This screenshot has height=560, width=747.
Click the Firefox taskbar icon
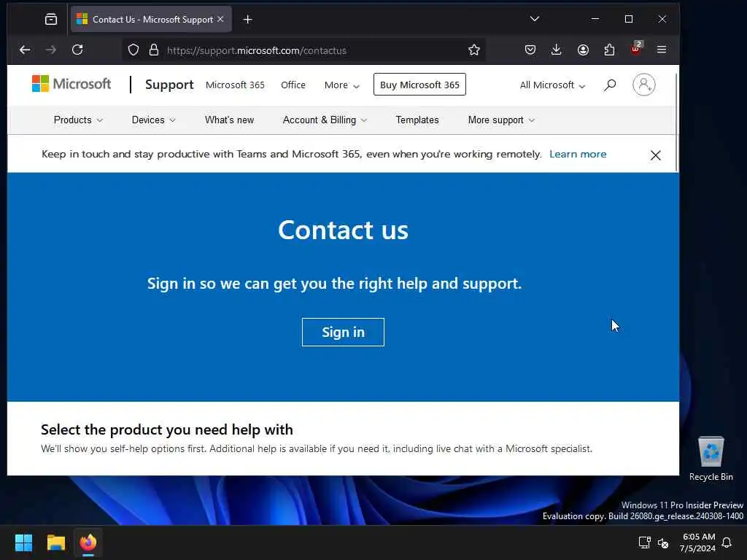(x=88, y=542)
